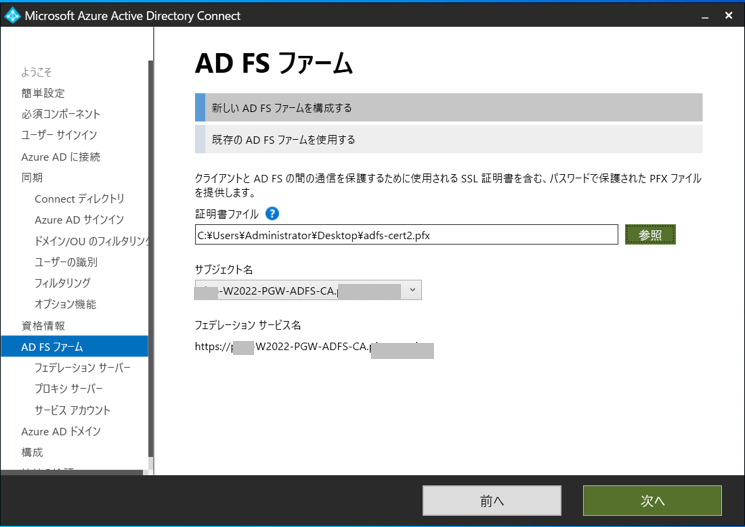Select 構成 in the sidebar
Viewport: 745px width, 527px height.
pyautogui.click(x=32, y=452)
